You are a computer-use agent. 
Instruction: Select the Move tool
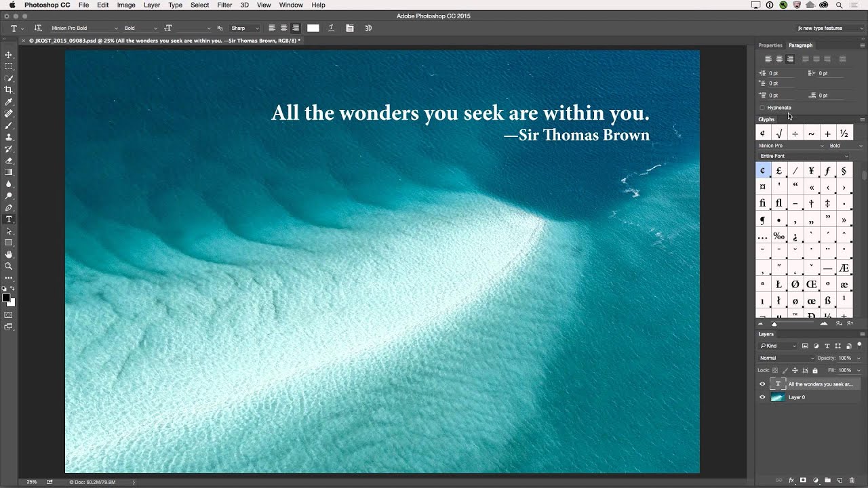point(9,55)
